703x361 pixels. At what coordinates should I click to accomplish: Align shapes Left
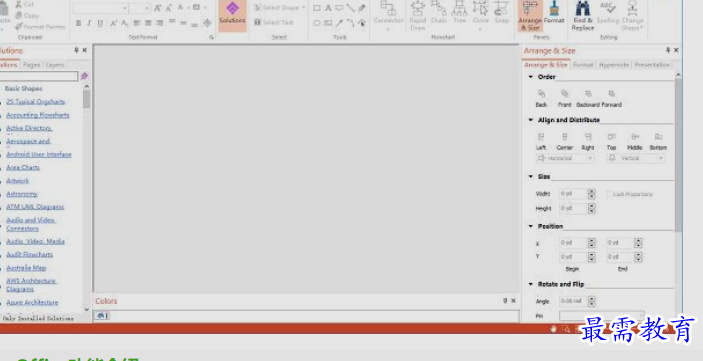point(541,141)
